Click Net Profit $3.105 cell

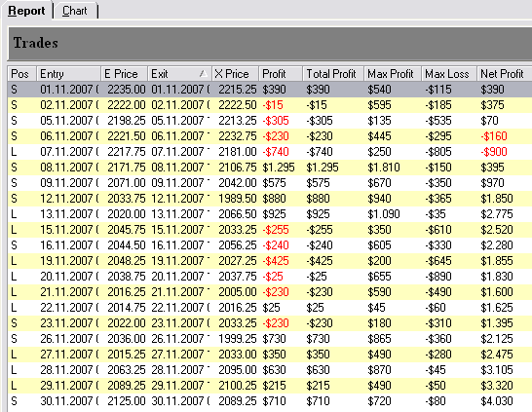click(497, 370)
